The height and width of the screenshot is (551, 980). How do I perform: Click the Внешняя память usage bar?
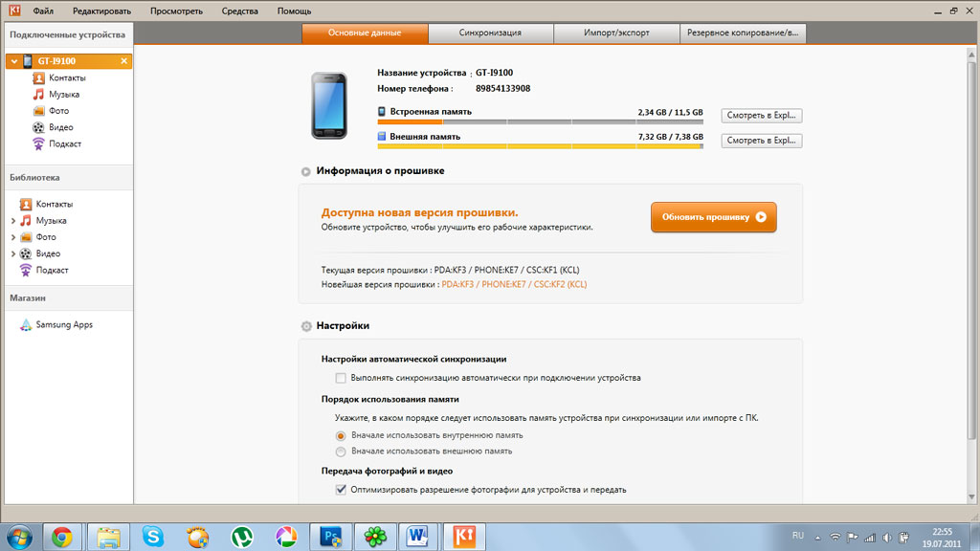pyautogui.click(x=541, y=146)
